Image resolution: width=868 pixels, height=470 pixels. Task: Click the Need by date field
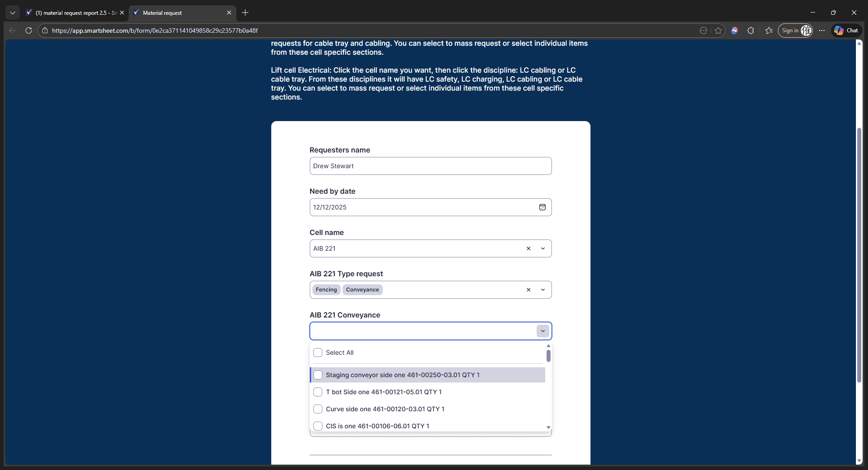click(x=430, y=207)
